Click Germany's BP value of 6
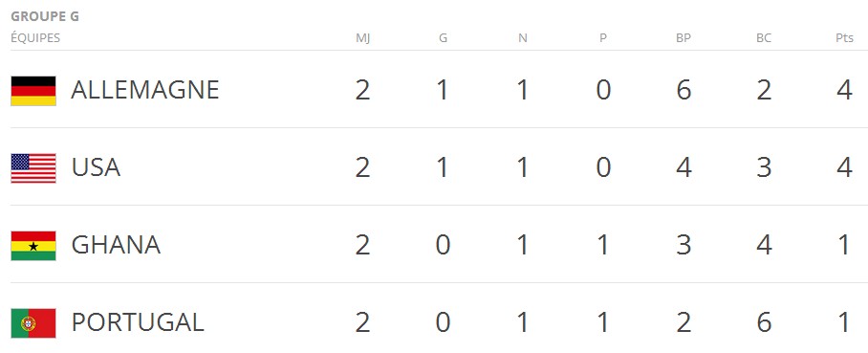This screenshot has width=868, height=353. click(x=684, y=90)
